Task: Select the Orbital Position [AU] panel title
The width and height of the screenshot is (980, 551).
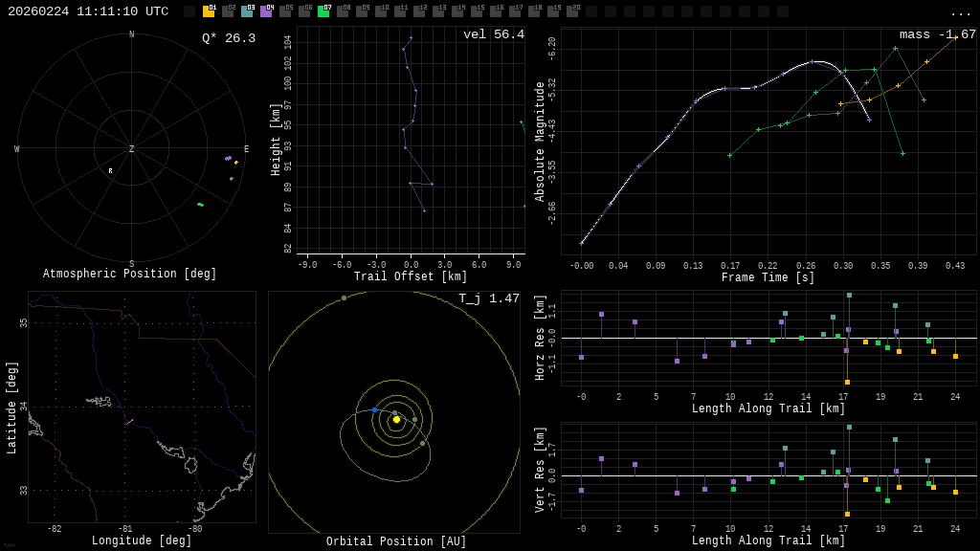Action: click(396, 542)
